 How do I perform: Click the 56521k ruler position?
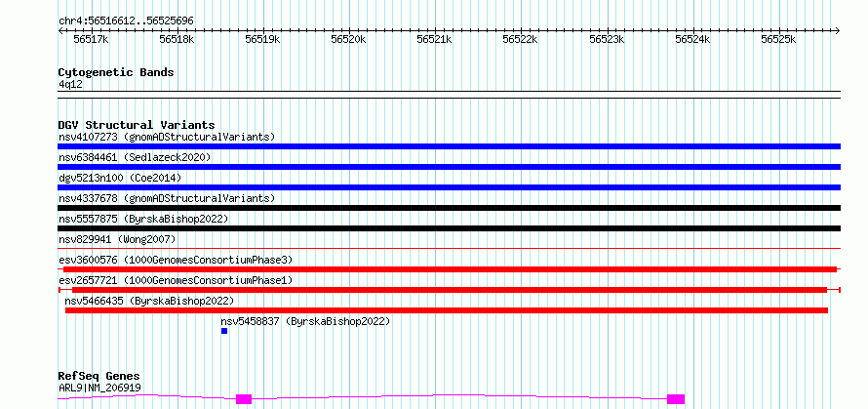point(435,39)
